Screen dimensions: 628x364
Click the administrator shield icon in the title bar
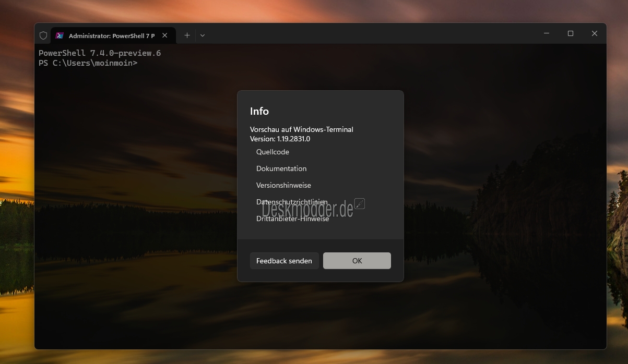click(43, 35)
